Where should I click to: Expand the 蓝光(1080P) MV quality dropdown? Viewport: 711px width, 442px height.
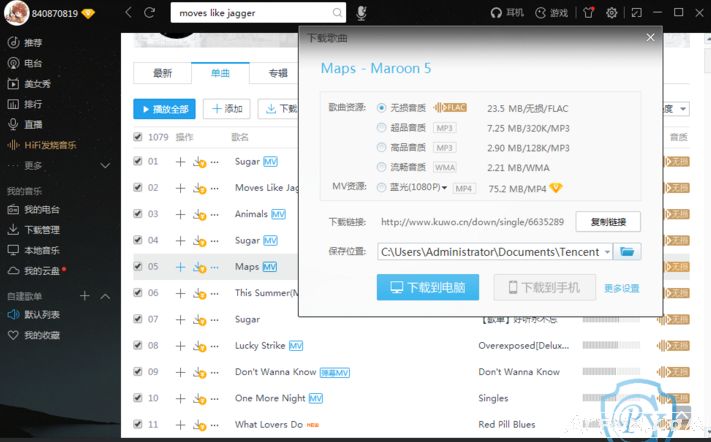(x=445, y=187)
